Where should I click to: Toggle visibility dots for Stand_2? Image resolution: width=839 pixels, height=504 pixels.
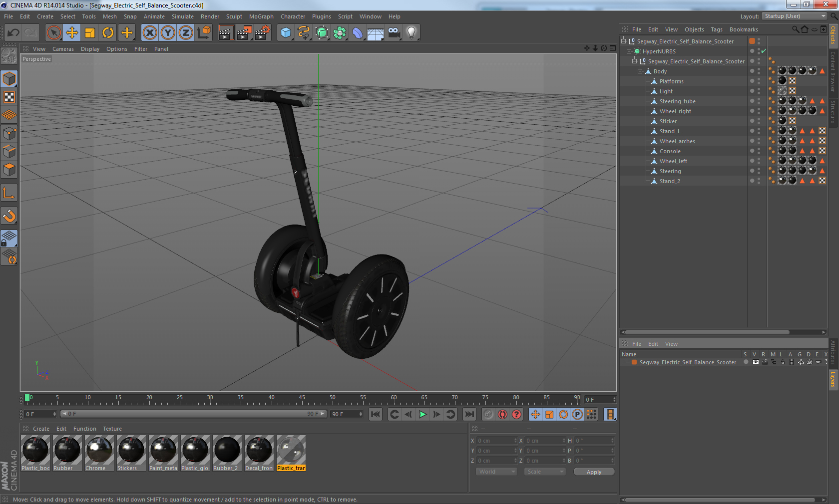pos(759,181)
